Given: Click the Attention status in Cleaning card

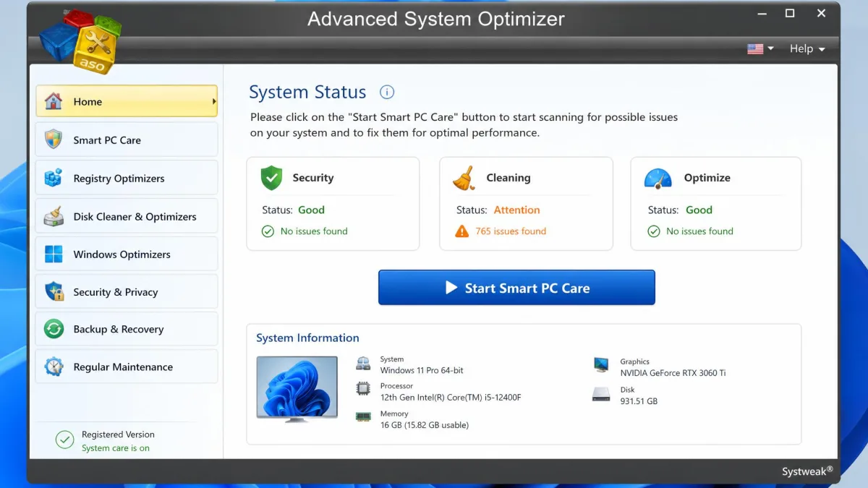Looking at the screenshot, I should coord(516,210).
